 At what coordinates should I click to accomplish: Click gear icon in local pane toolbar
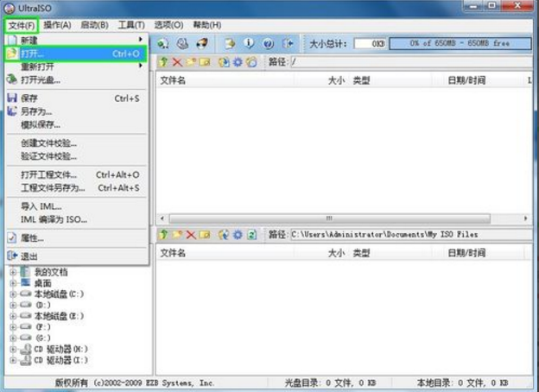tap(238, 235)
